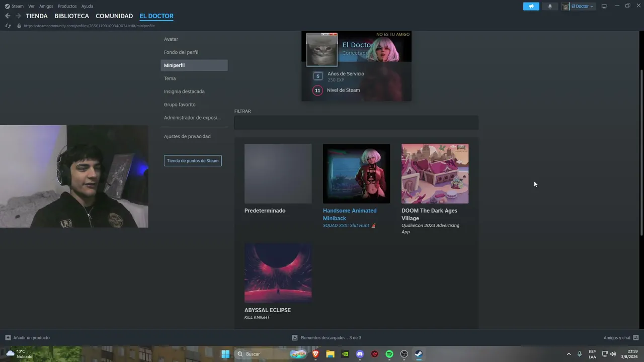This screenshot has height=362, width=644.
Task: Open the NVIDIA app from the taskbar
Action: [x=345, y=354]
